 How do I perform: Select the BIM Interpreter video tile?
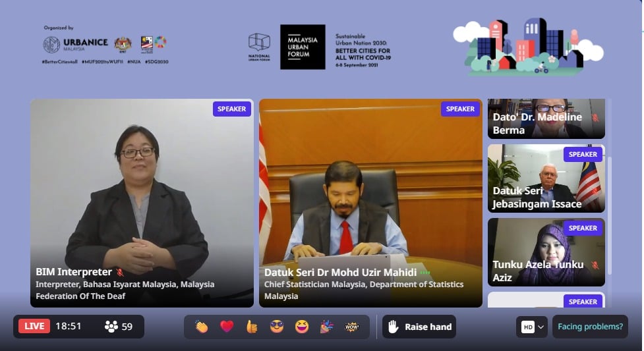point(142,203)
